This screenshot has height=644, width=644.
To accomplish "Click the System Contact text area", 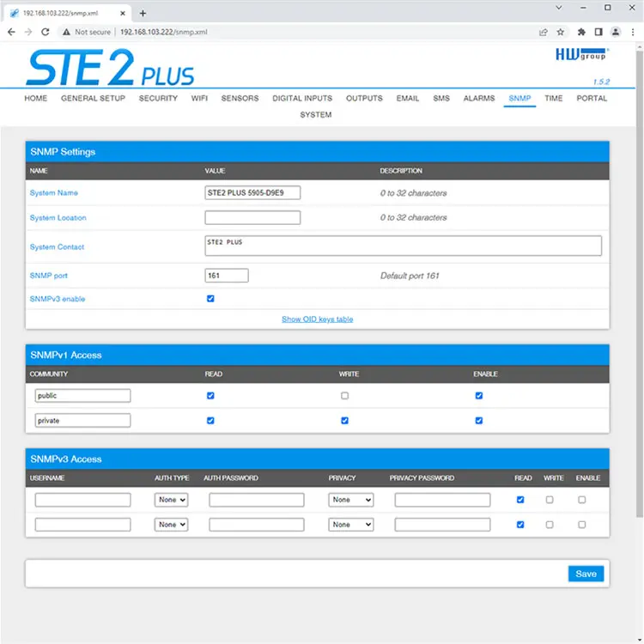I will click(404, 246).
